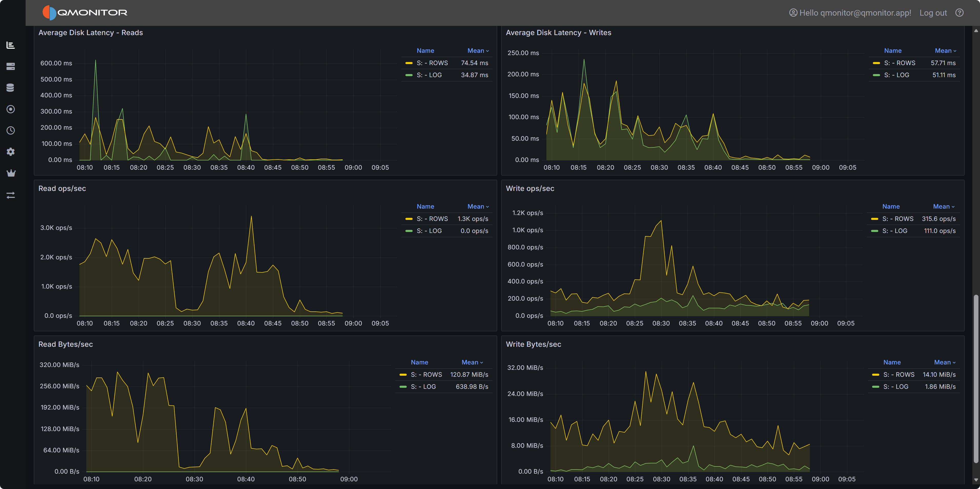Screen dimensions: 980x489
Task: Select the servers icon in the sidebar
Action: tap(11, 66)
